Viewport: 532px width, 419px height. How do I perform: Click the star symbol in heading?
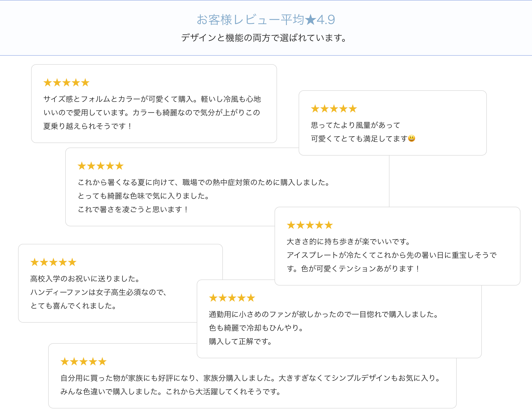[311, 20]
